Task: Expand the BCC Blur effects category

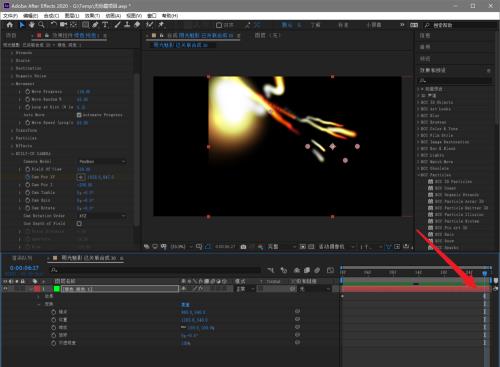Action: [418, 115]
